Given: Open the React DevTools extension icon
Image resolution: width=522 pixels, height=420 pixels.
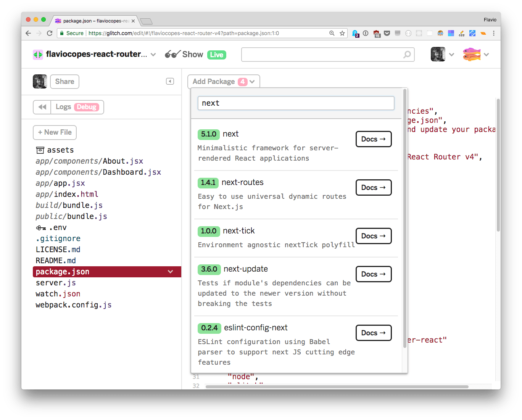Looking at the screenshot, I should pos(419,34).
